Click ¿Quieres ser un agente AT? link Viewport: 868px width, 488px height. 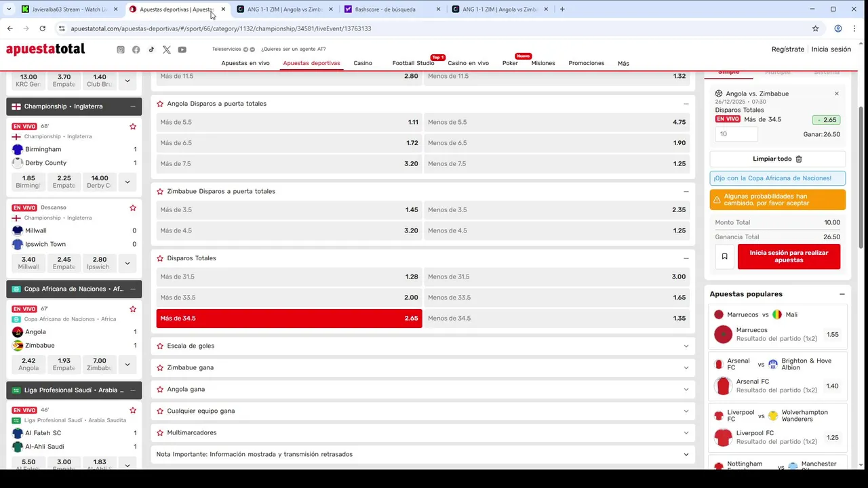click(x=294, y=49)
